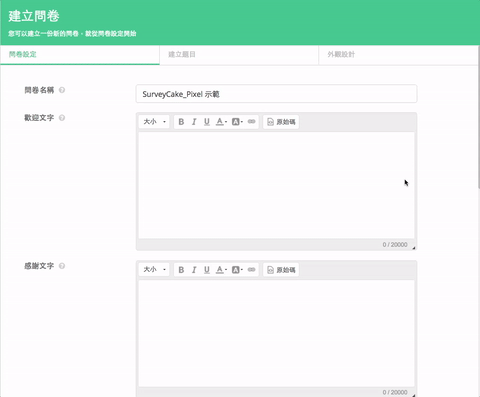Viewport: 480px width, 397px height.
Task: Click 原始碼 source button in welcome editor
Action: pos(281,122)
